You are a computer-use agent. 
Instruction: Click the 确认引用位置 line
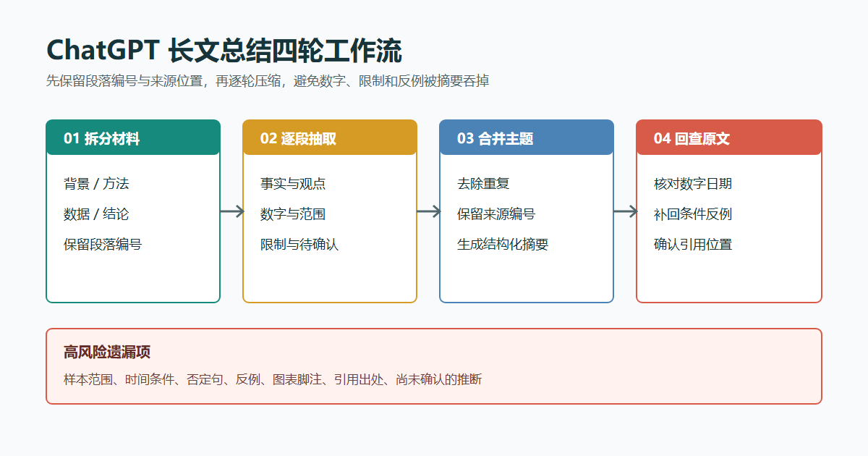tap(693, 245)
